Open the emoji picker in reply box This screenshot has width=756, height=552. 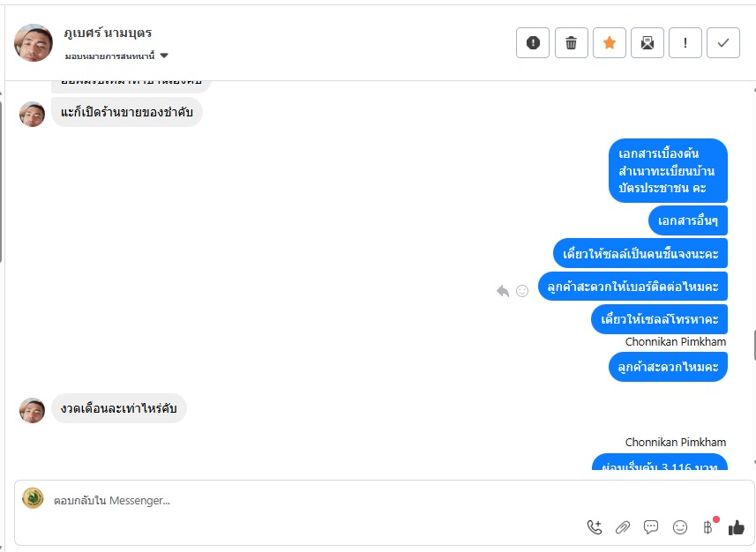(x=680, y=527)
